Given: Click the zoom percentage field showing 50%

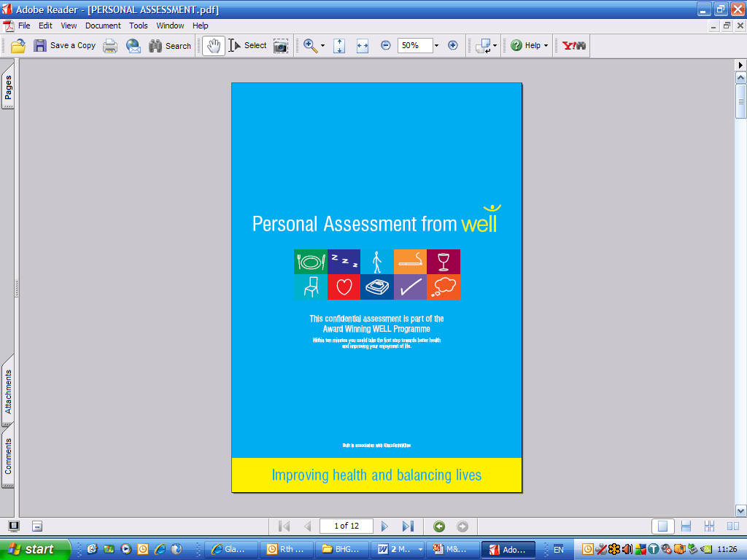Looking at the screenshot, I should (x=415, y=46).
